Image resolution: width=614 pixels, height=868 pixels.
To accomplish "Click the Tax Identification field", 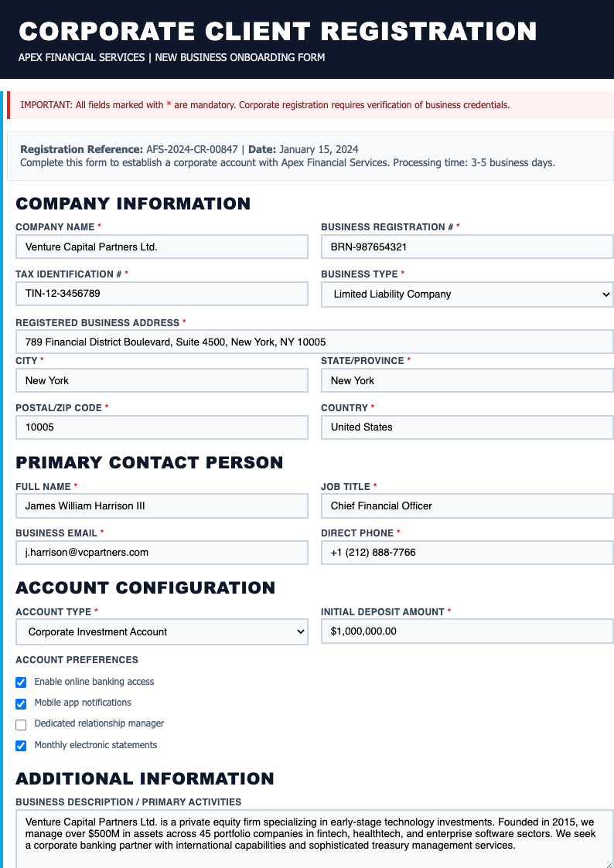I will 162,294.
